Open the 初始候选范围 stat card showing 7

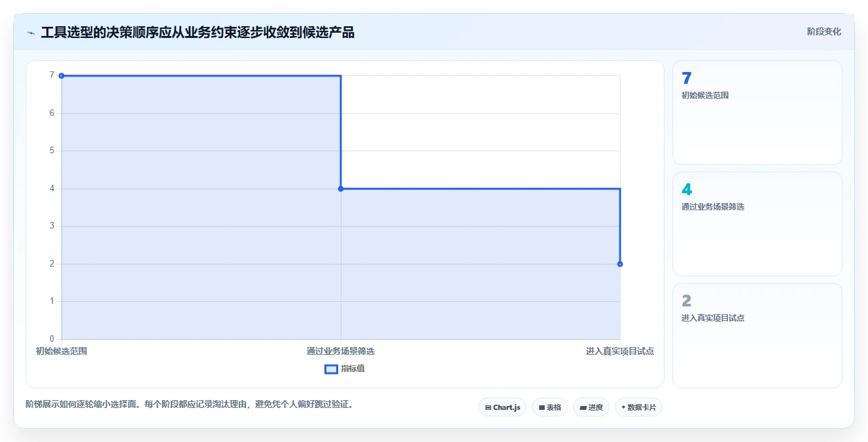757,113
